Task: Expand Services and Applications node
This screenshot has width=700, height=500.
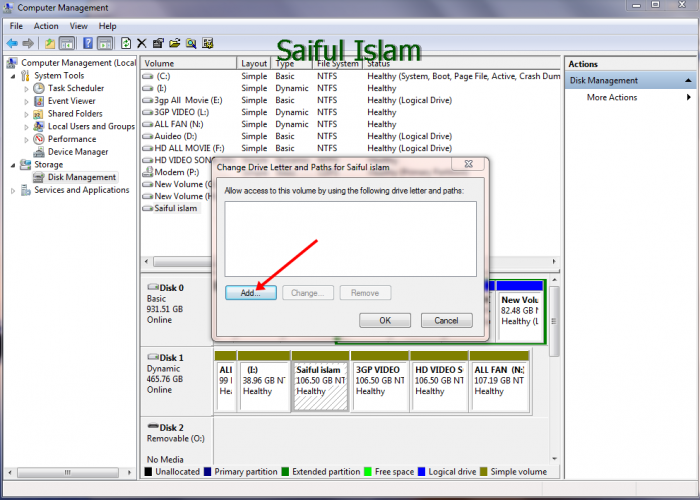Action: pyautogui.click(x=13, y=190)
